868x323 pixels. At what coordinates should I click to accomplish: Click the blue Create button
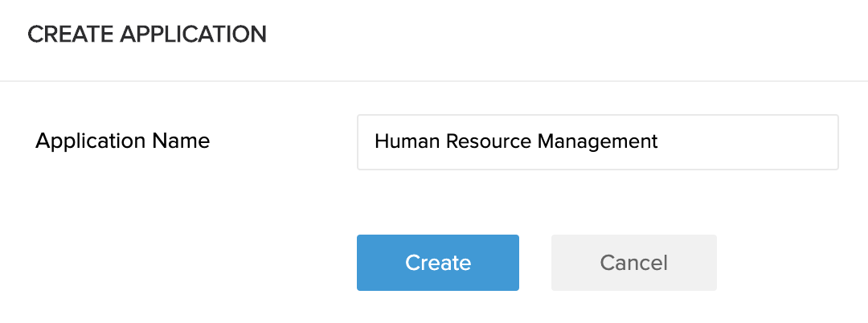point(438,263)
